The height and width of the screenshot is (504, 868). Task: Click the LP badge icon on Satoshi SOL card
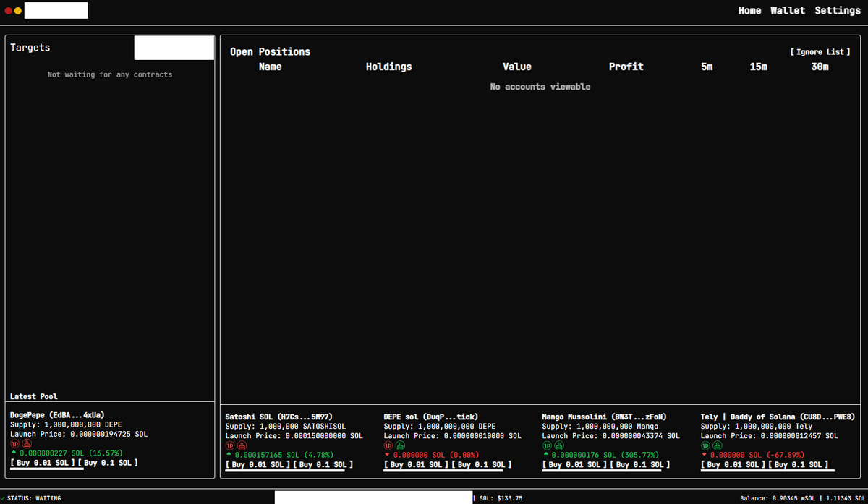(x=230, y=445)
